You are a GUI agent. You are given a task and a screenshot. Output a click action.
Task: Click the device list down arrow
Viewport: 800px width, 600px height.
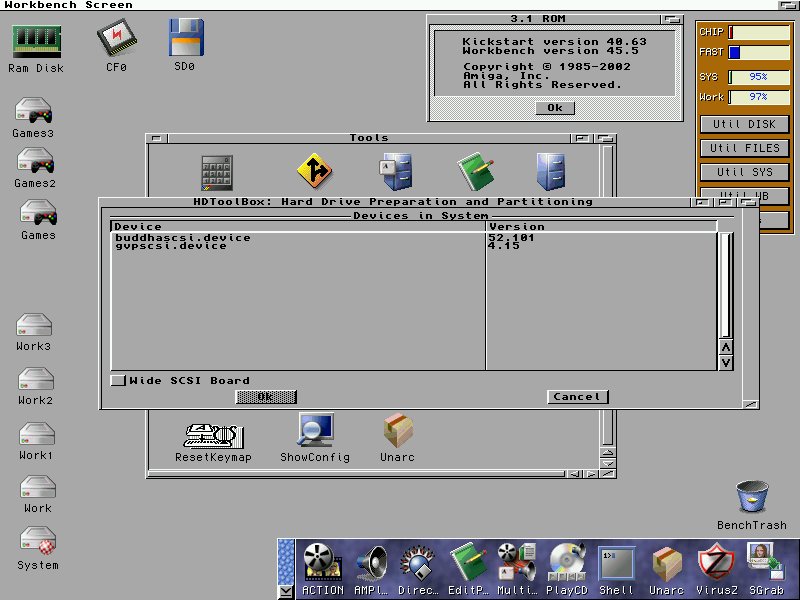click(726, 363)
